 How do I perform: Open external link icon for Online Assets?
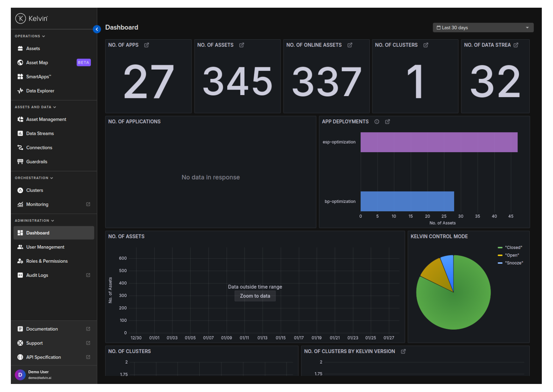(350, 45)
